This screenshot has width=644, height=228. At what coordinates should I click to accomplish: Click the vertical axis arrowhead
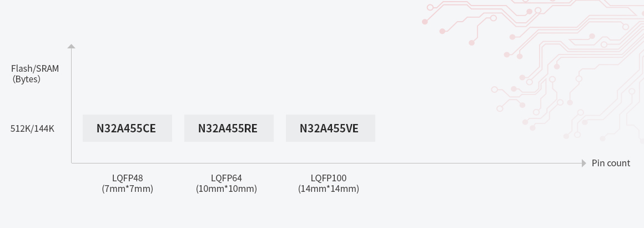click(x=72, y=46)
